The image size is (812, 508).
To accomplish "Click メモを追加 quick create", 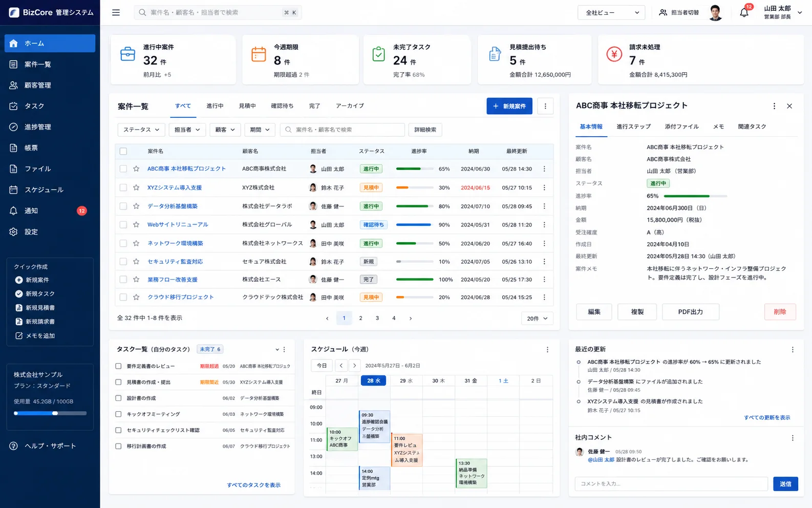I will [35, 336].
